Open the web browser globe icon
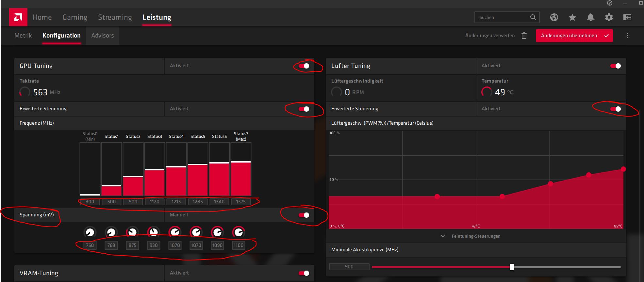Image resolution: width=644 pixels, height=282 pixels. click(x=554, y=17)
